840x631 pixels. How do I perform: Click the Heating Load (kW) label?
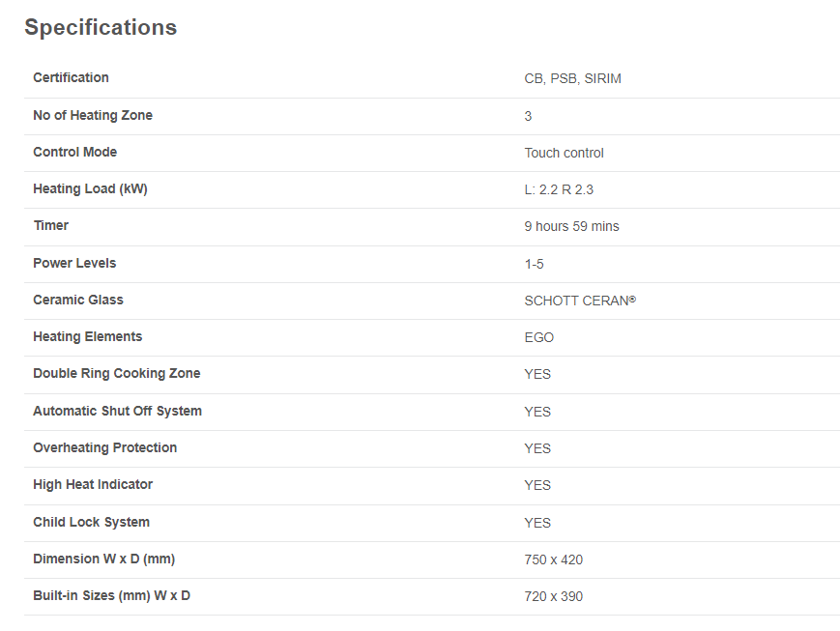point(90,189)
